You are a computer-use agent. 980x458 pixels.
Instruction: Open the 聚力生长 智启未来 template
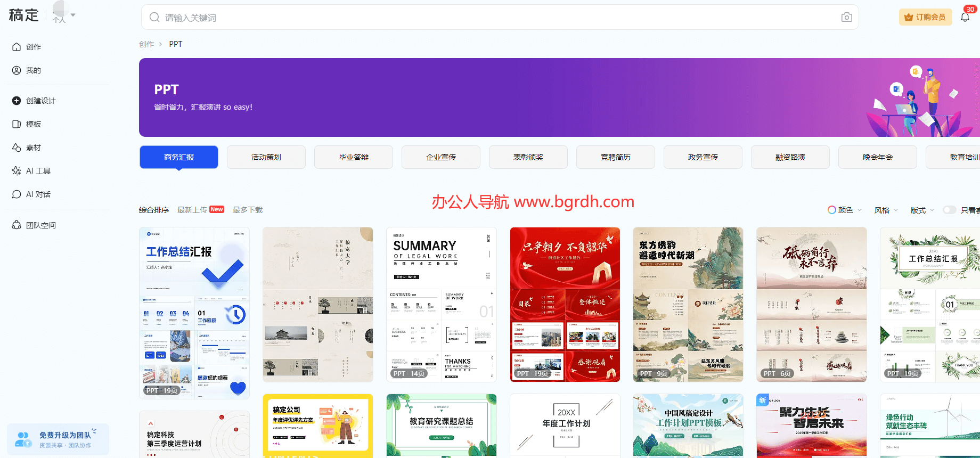click(812, 426)
